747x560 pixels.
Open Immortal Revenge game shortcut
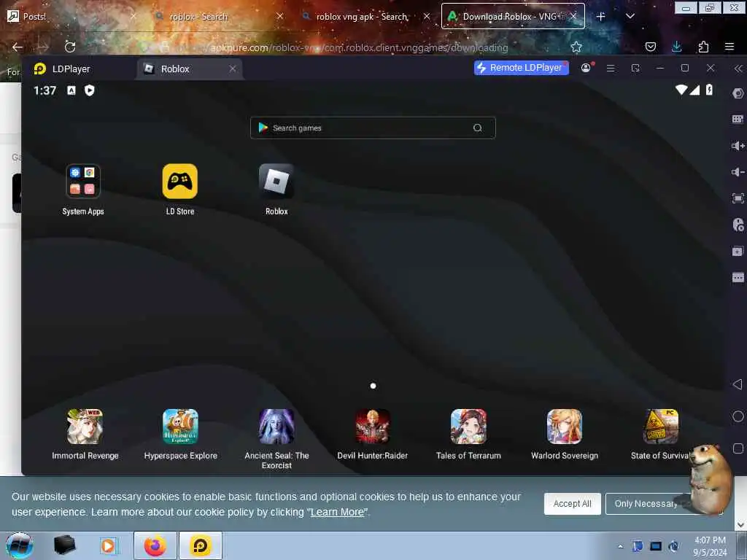(x=85, y=427)
